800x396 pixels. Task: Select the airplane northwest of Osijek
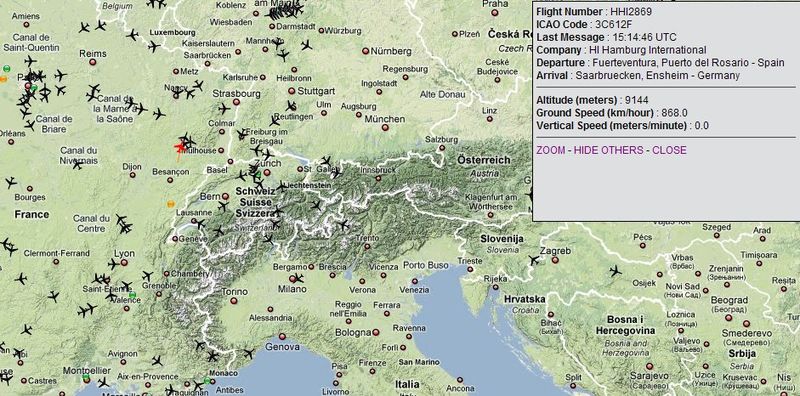point(616,270)
